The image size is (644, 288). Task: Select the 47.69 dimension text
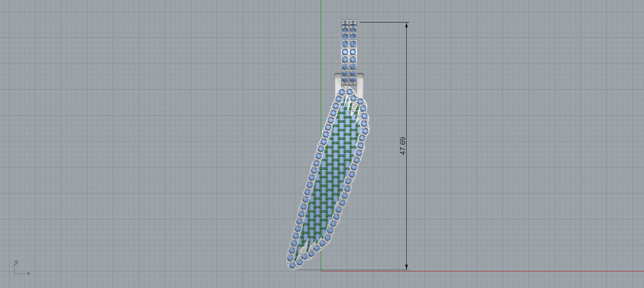(x=403, y=146)
